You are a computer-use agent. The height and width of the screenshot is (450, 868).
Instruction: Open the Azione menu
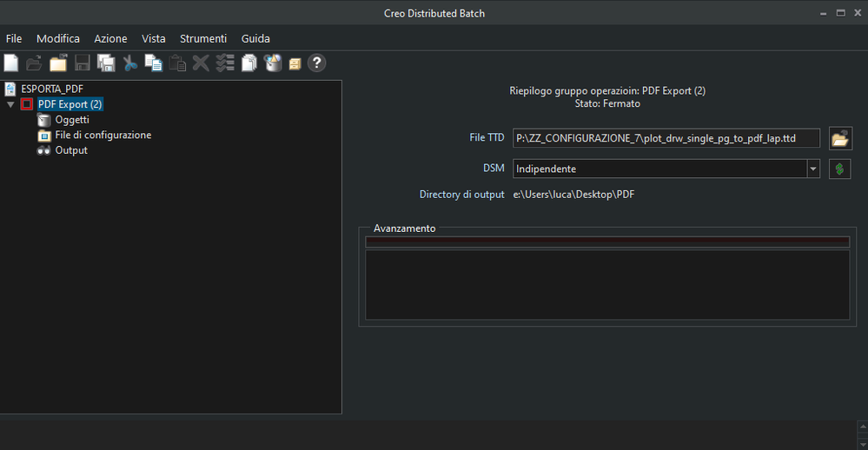pyautogui.click(x=110, y=39)
